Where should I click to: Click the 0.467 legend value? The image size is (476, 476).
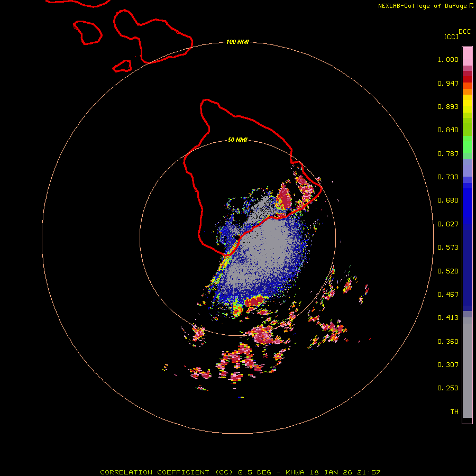(448, 295)
